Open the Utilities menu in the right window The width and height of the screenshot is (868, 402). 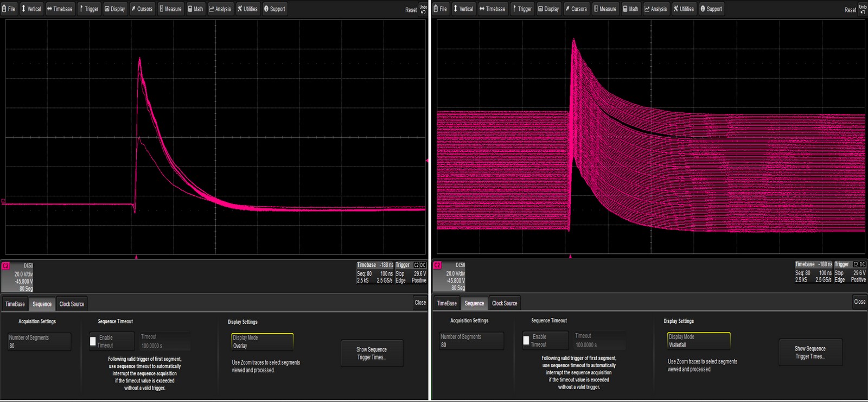tap(684, 9)
